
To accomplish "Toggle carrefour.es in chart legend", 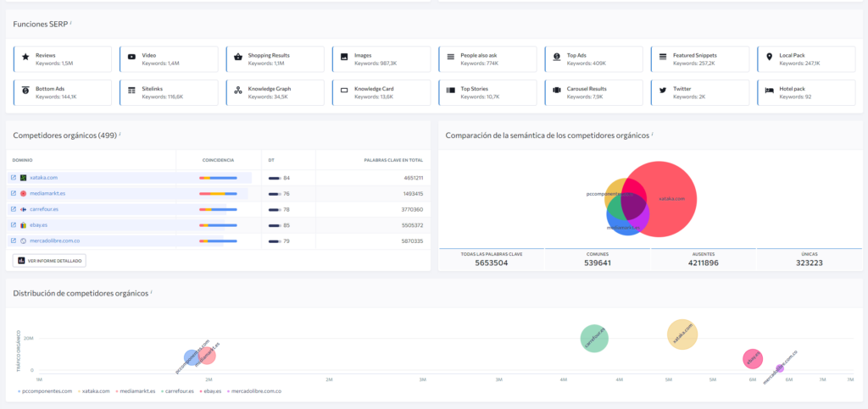I will [x=177, y=391].
